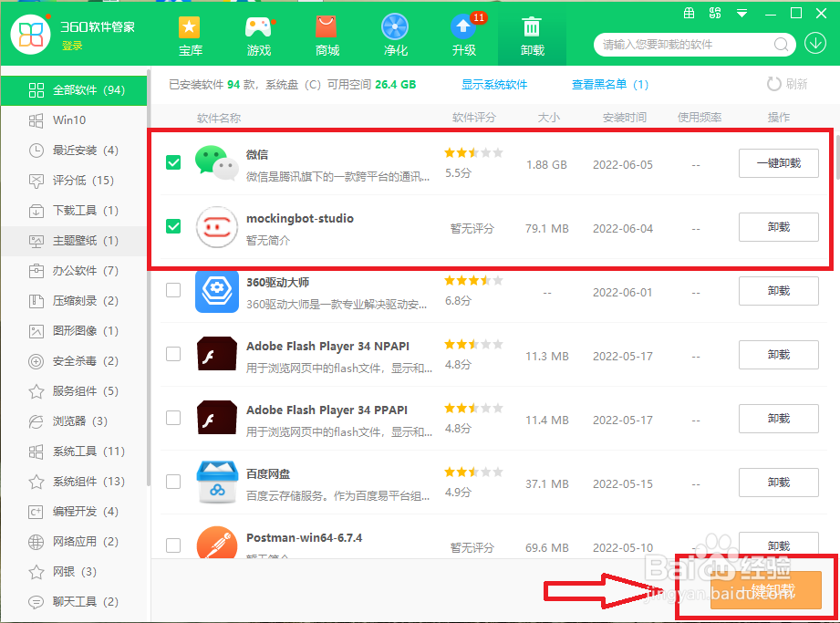Click the magnifier search icon
This screenshot has height=623, width=840.
[781, 45]
